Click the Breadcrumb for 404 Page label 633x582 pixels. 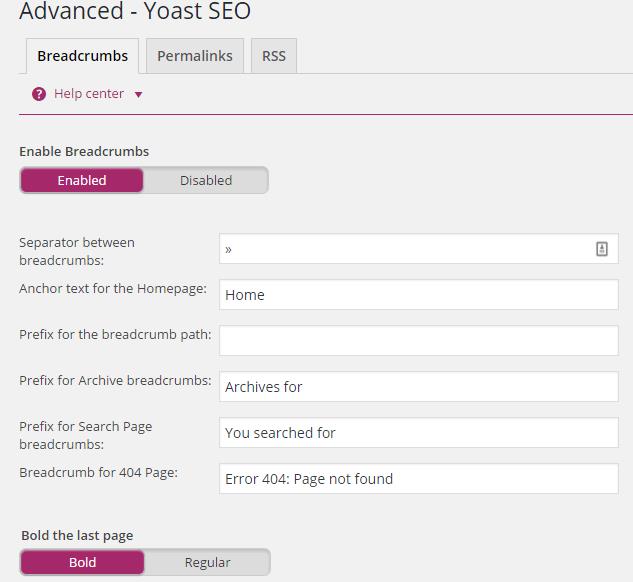pyautogui.click(x=99, y=473)
